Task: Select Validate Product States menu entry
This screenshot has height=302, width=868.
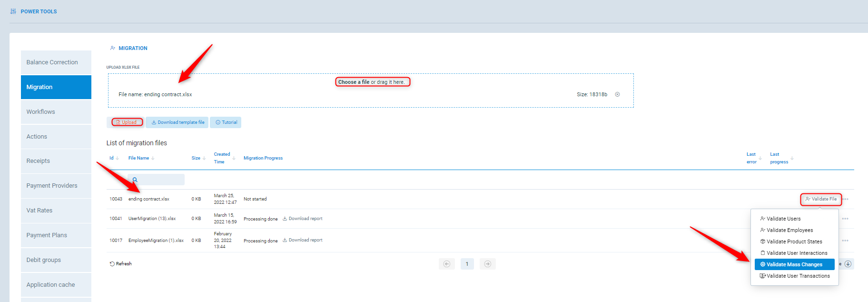Action: [794, 242]
